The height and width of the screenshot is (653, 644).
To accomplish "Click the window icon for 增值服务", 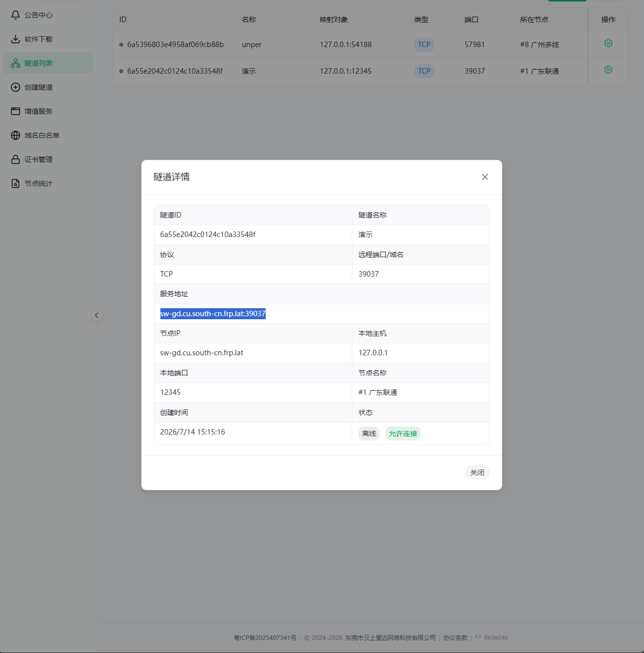I will [x=16, y=111].
